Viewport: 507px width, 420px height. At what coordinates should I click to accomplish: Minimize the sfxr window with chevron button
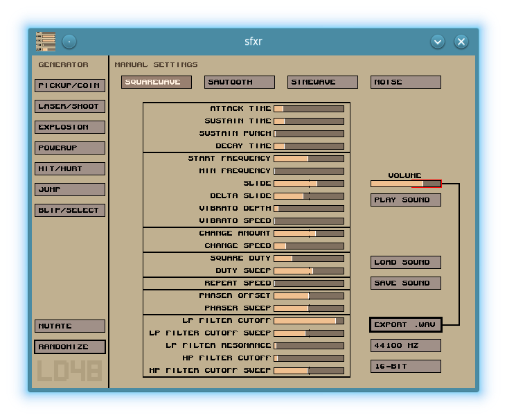[438, 42]
